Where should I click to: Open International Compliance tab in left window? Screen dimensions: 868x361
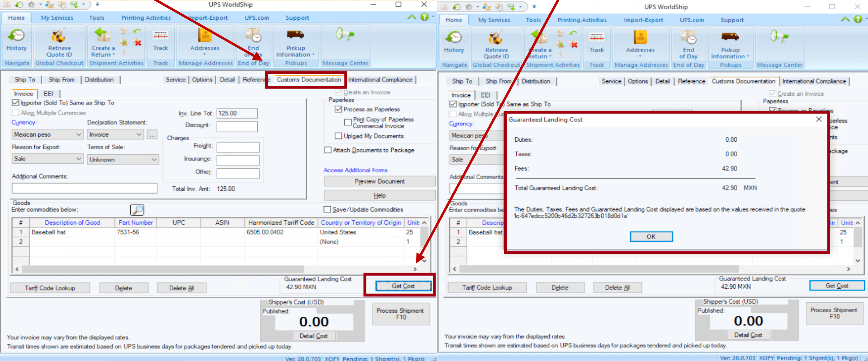coord(380,79)
